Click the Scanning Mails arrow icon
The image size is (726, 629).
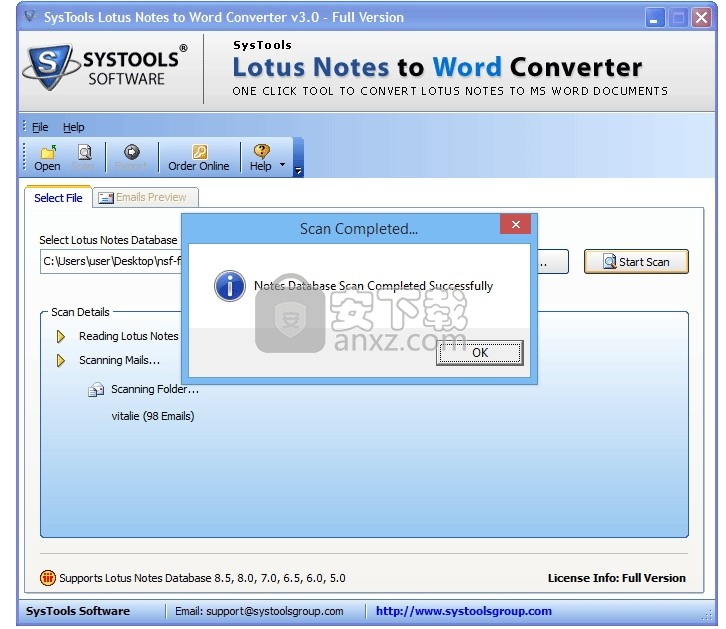(60, 361)
